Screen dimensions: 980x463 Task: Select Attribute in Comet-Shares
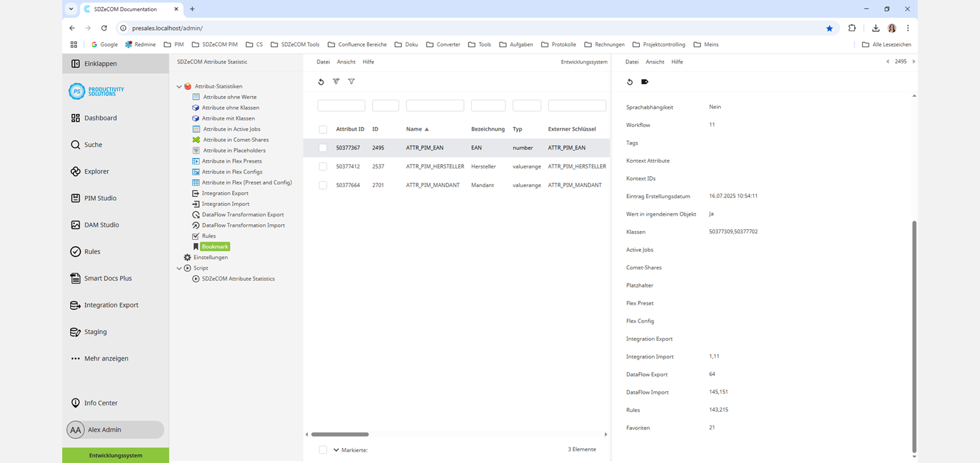[x=235, y=140]
